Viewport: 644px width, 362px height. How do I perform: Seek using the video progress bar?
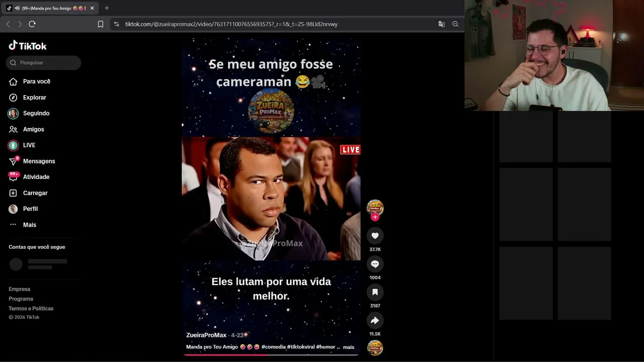(x=271, y=355)
